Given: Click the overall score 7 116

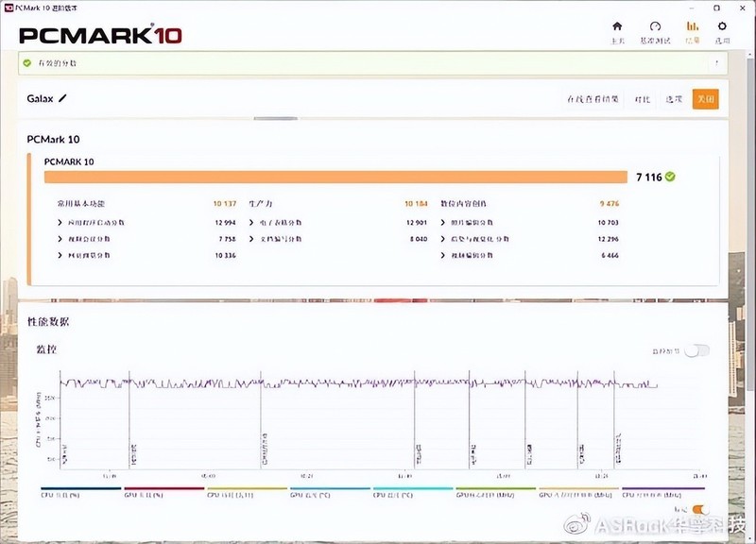Looking at the screenshot, I should (x=649, y=178).
